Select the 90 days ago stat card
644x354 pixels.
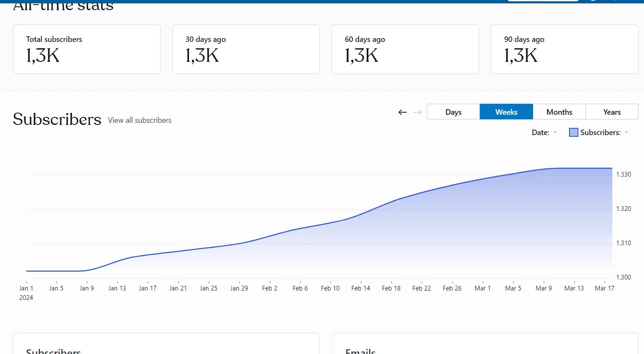tap(564, 49)
